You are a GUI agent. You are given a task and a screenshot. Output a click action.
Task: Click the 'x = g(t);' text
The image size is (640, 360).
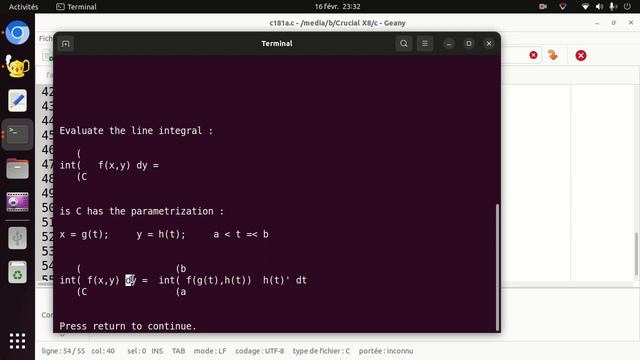tap(84, 234)
